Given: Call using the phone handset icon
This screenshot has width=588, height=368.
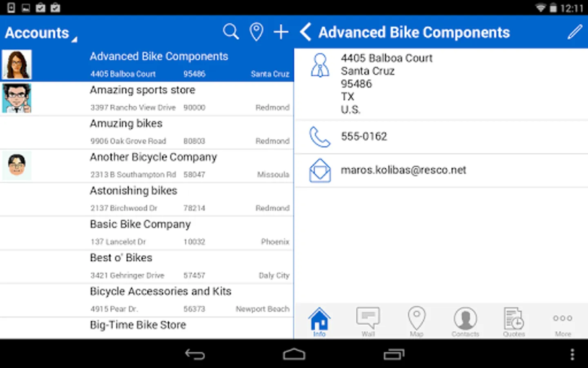Looking at the screenshot, I should coord(320,137).
